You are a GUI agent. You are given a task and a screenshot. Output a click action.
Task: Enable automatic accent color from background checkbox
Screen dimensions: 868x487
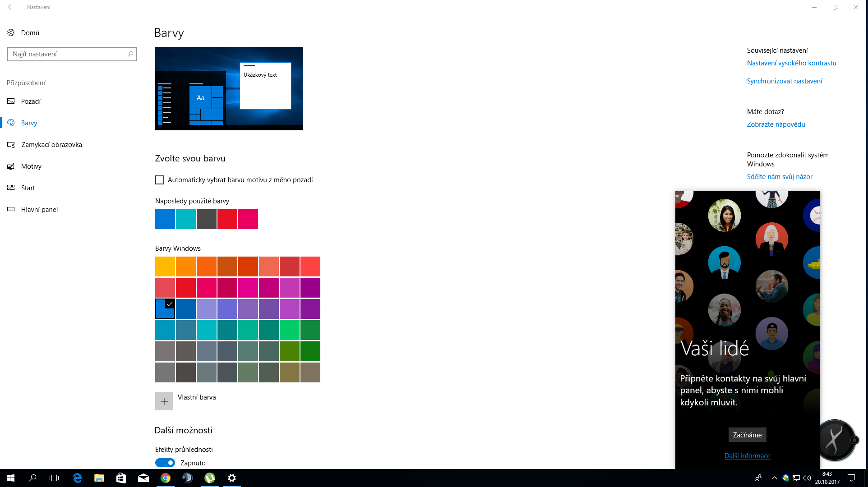tap(160, 180)
